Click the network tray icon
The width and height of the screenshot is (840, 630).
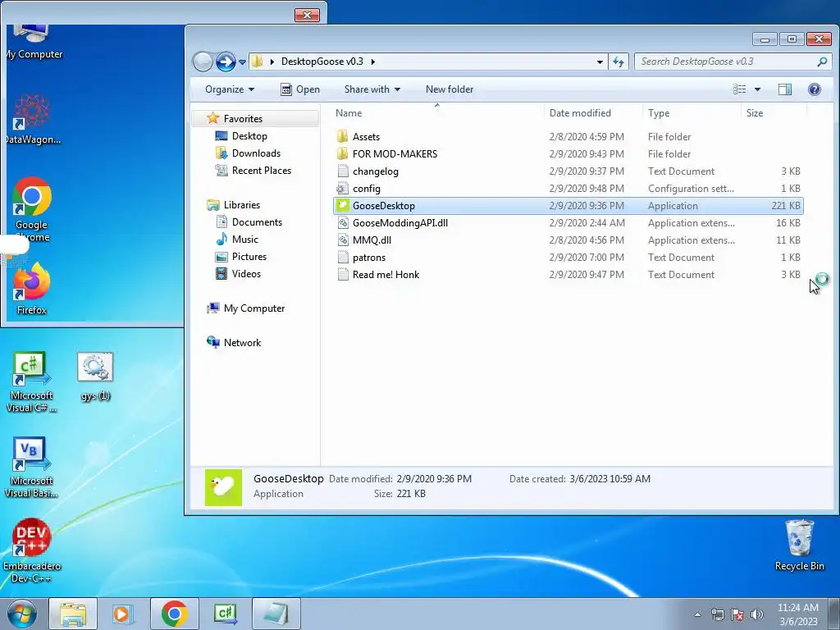717,614
